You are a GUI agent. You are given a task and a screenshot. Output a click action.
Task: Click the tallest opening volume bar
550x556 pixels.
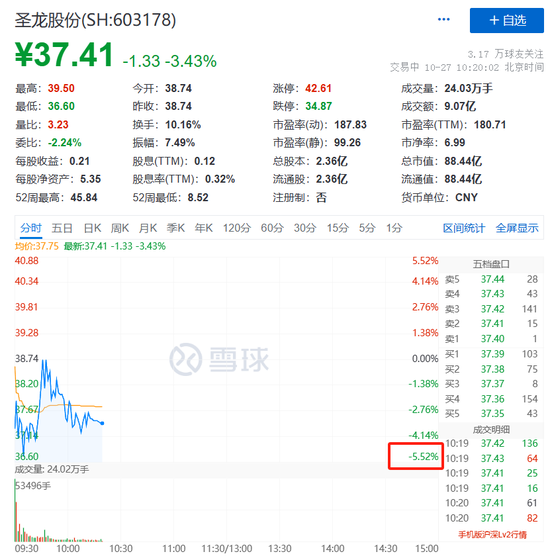(x=15, y=510)
